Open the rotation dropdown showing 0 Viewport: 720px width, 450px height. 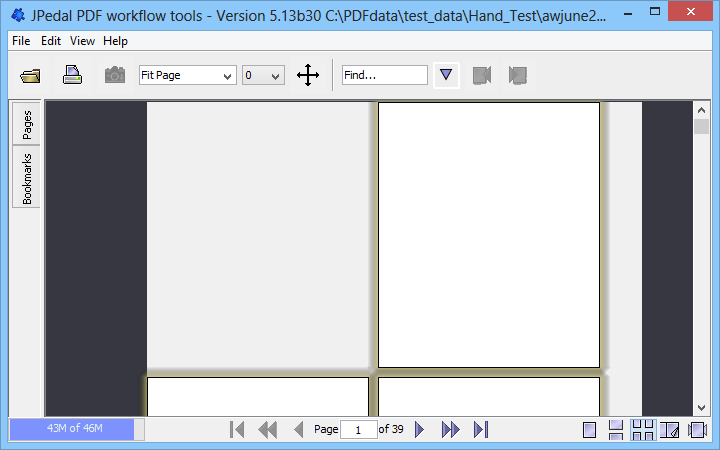pos(263,75)
